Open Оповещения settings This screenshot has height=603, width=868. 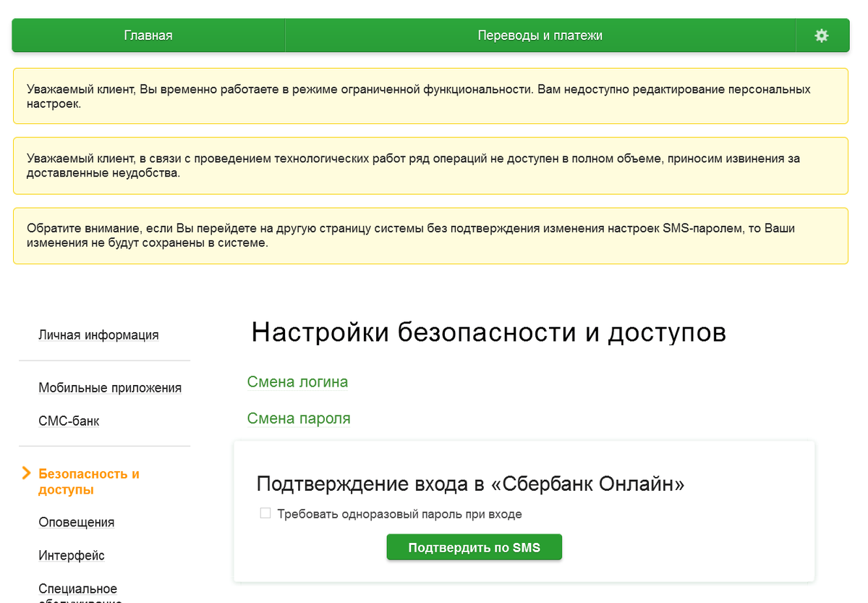point(76,523)
